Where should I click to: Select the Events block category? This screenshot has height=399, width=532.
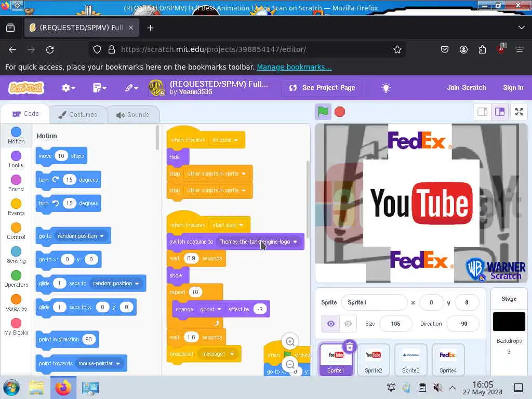[x=16, y=207]
